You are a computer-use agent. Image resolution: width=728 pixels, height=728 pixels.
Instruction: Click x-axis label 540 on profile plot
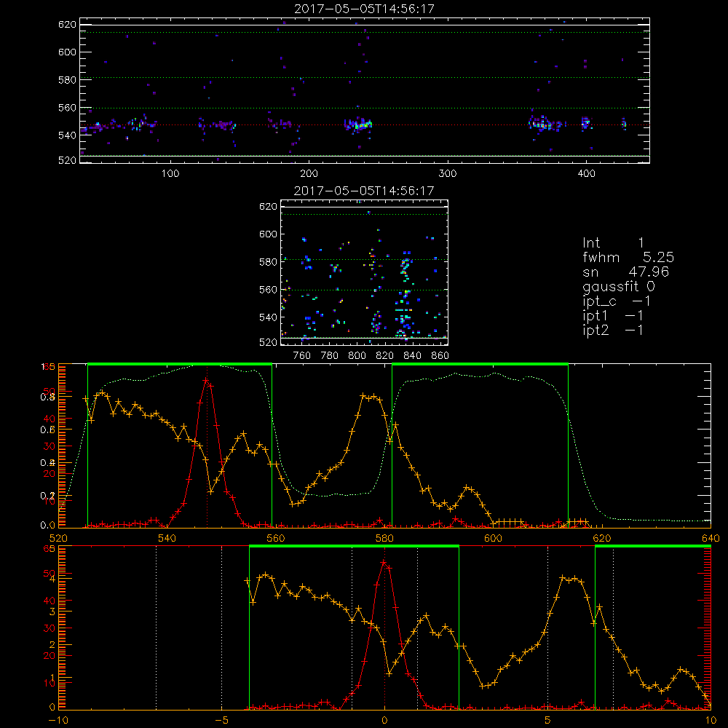[x=167, y=538]
